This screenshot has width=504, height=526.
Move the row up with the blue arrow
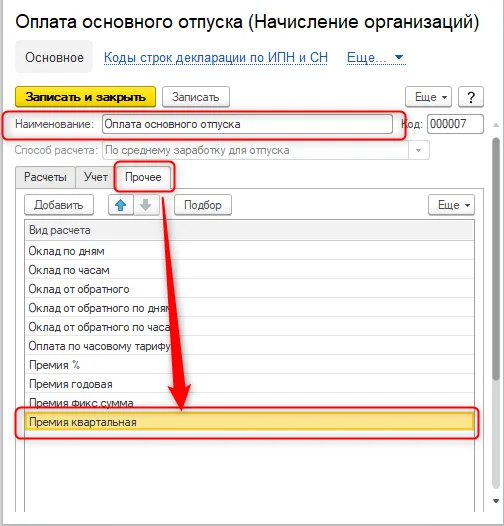pyautogui.click(x=121, y=205)
